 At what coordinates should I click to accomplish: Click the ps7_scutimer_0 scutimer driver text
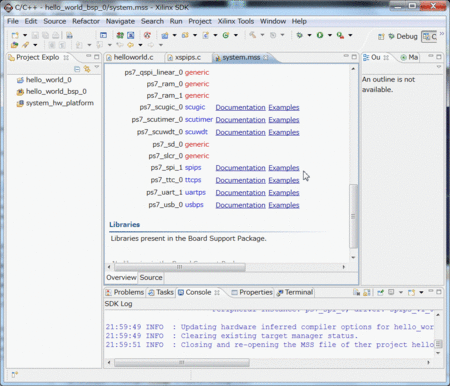[199, 120]
